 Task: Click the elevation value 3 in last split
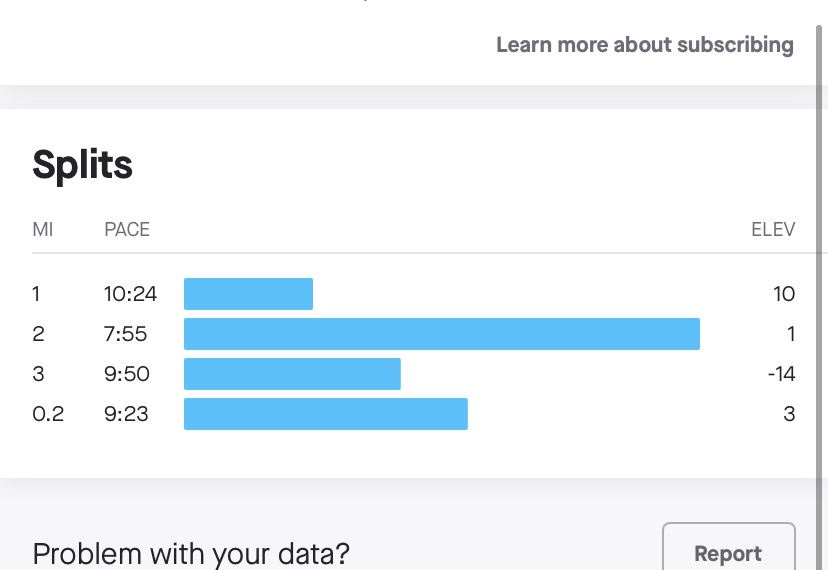click(x=789, y=414)
